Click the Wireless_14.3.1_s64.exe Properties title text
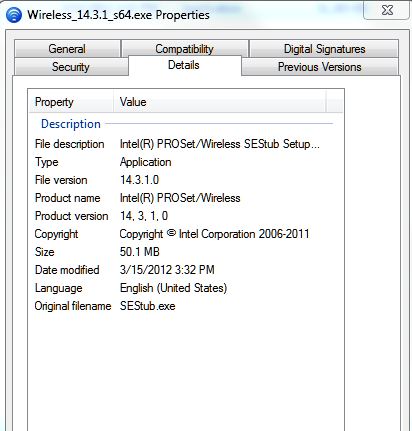 point(118,15)
